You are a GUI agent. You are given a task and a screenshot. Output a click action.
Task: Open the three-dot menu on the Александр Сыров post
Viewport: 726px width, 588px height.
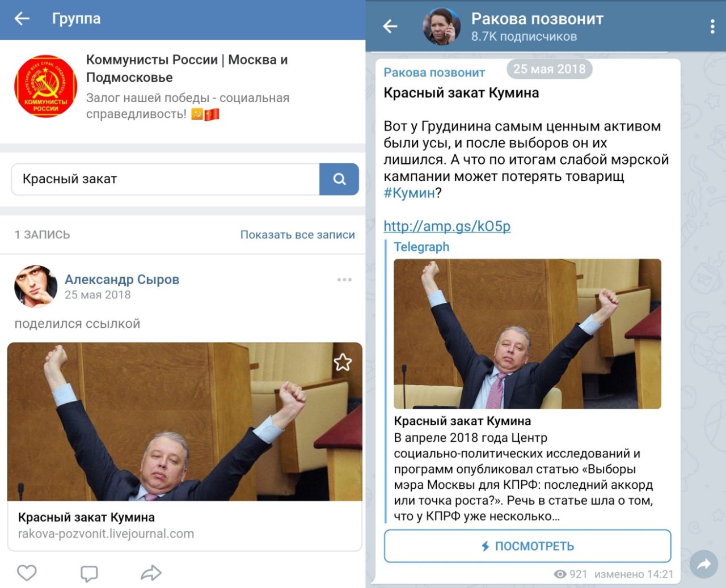(x=344, y=280)
